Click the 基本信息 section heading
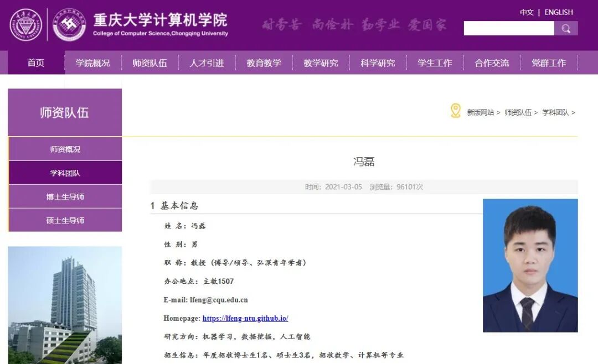This screenshot has height=364, width=598. point(179,206)
